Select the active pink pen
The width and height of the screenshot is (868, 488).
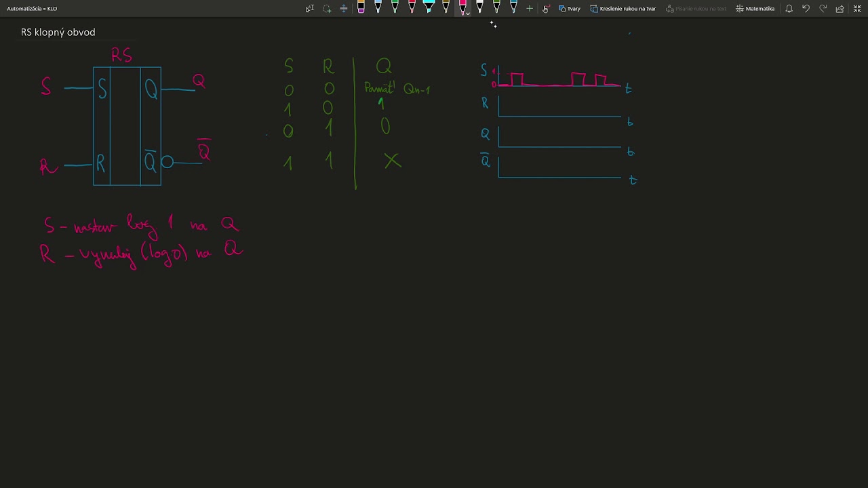click(x=462, y=7)
